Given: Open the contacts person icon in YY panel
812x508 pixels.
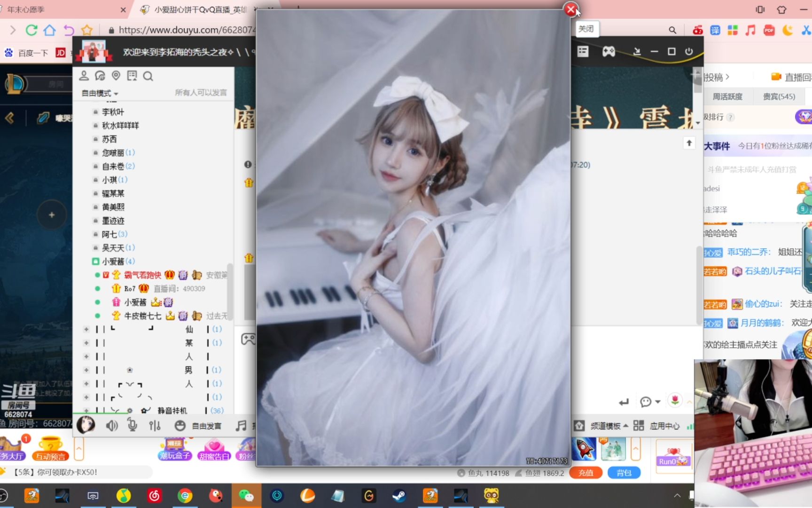Looking at the screenshot, I should tap(84, 75).
